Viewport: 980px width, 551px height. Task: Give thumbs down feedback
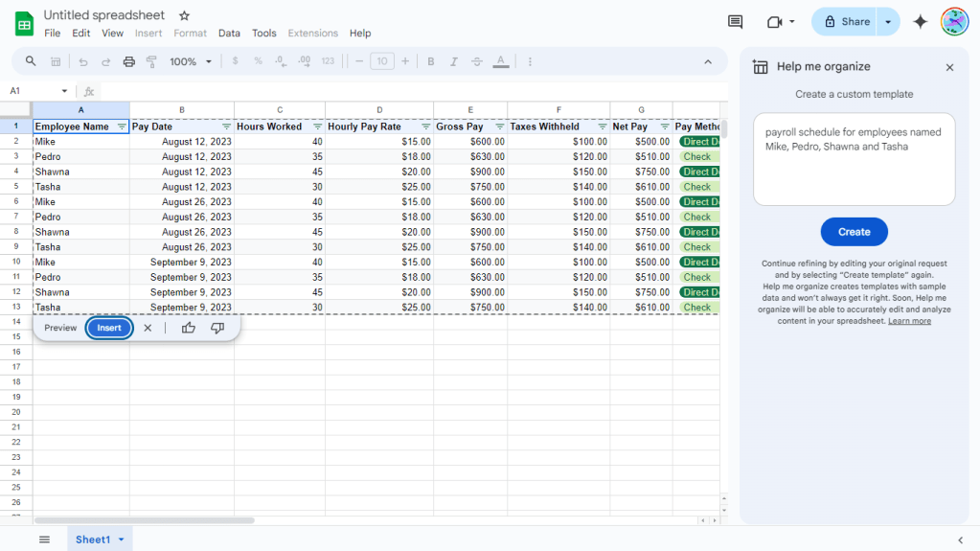[217, 328]
